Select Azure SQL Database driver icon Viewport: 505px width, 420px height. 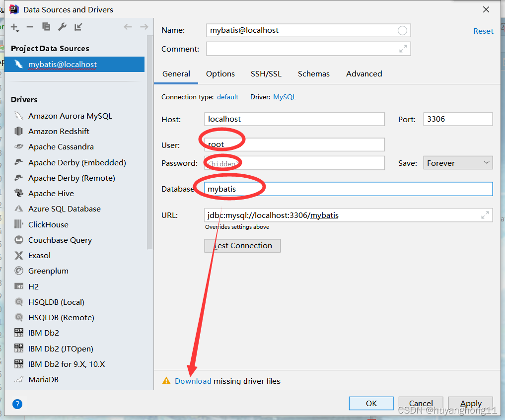[19, 209]
